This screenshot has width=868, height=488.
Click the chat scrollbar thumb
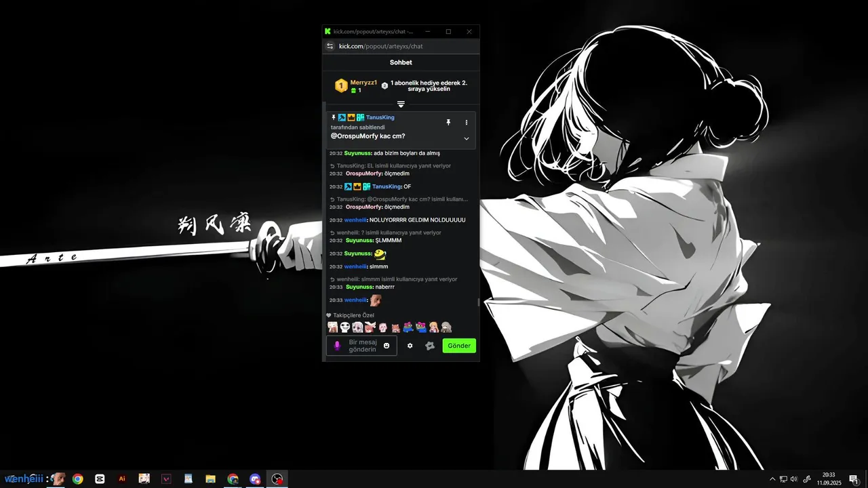pyautogui.click(x=478, y=302)
